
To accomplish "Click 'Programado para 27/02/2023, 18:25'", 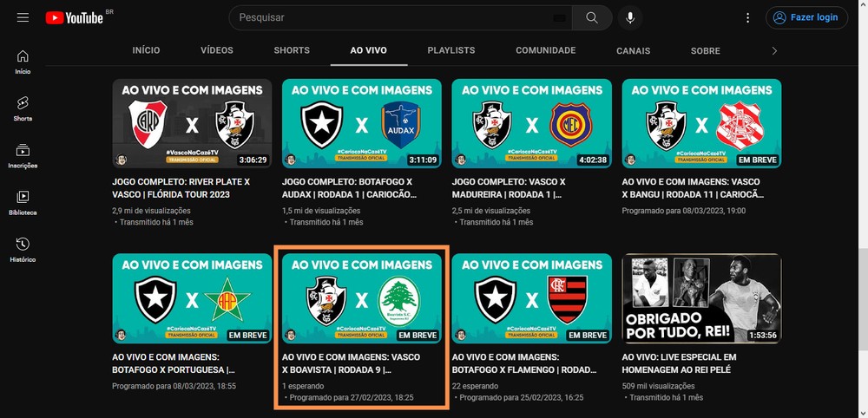I will click(352, 397).
